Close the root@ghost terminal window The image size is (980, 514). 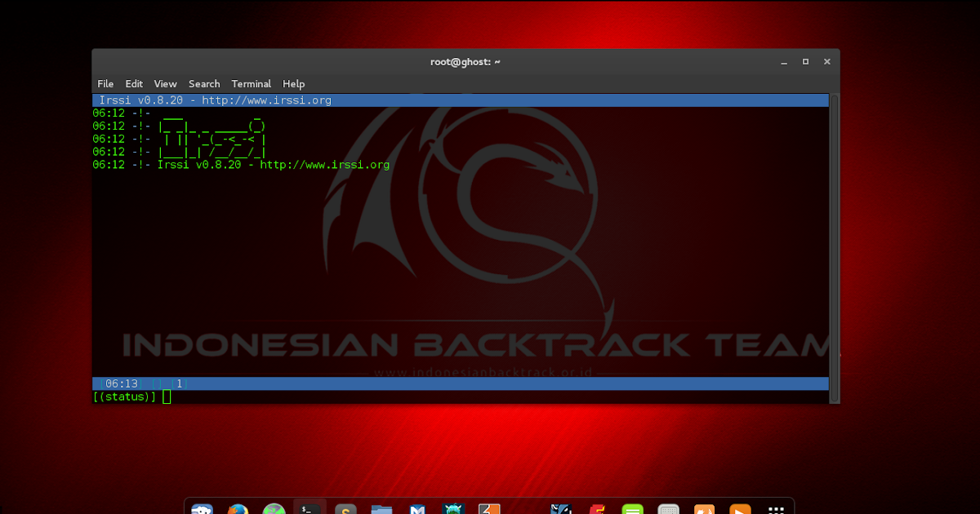coord(827,62)
